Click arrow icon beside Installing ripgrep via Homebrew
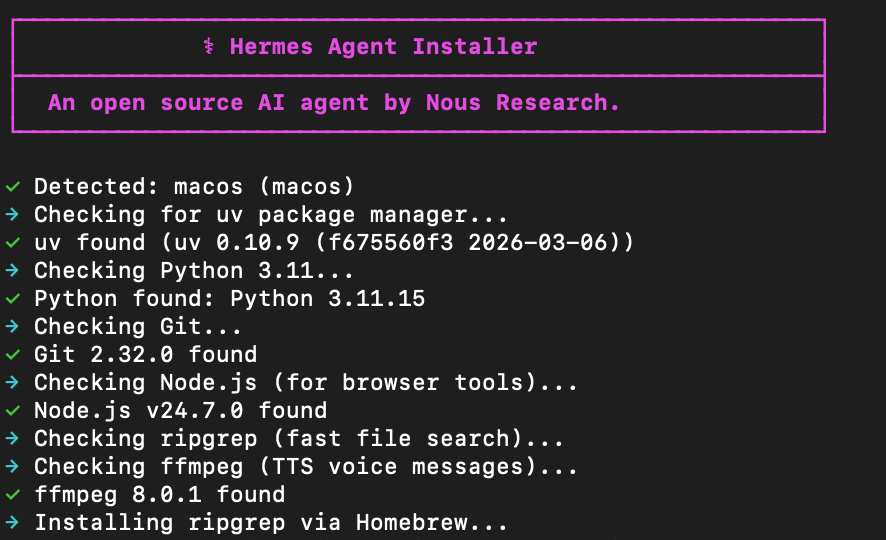Viewport: 886px width, 540px height. [12, 523]
